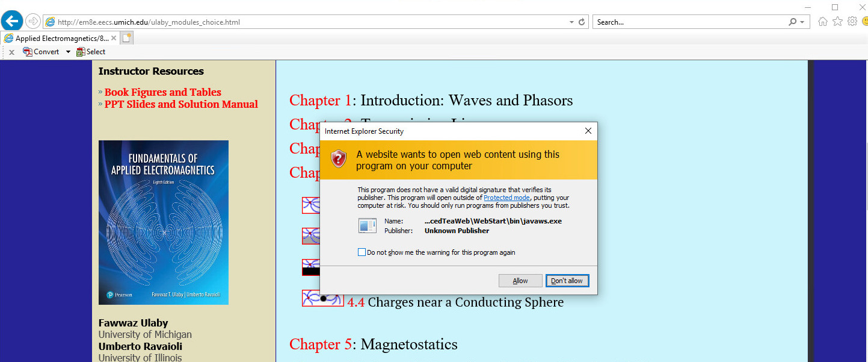
Task: Close the Adobe PDF toolbar with the x
Action: click(11, 52)
